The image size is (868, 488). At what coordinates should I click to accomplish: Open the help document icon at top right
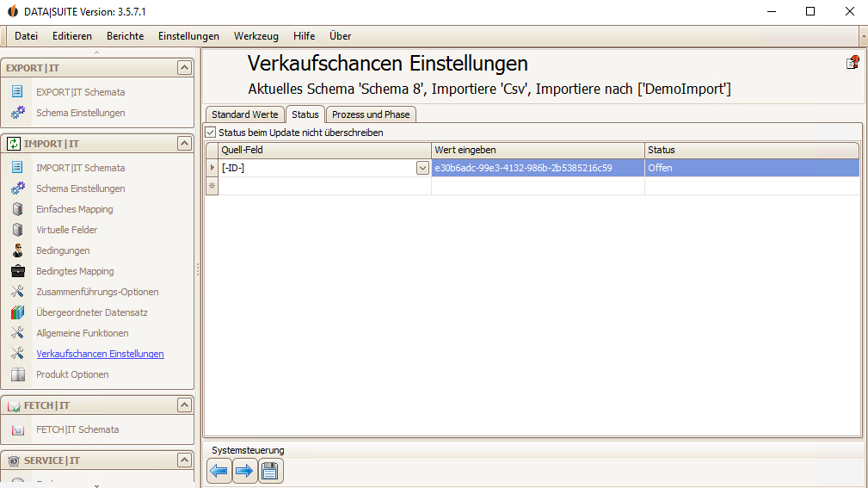853,63
